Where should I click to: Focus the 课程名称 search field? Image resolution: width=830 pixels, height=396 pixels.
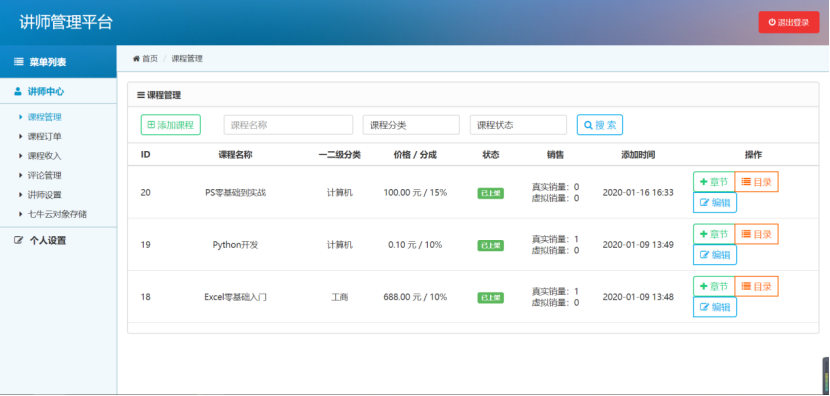point(288,125)
